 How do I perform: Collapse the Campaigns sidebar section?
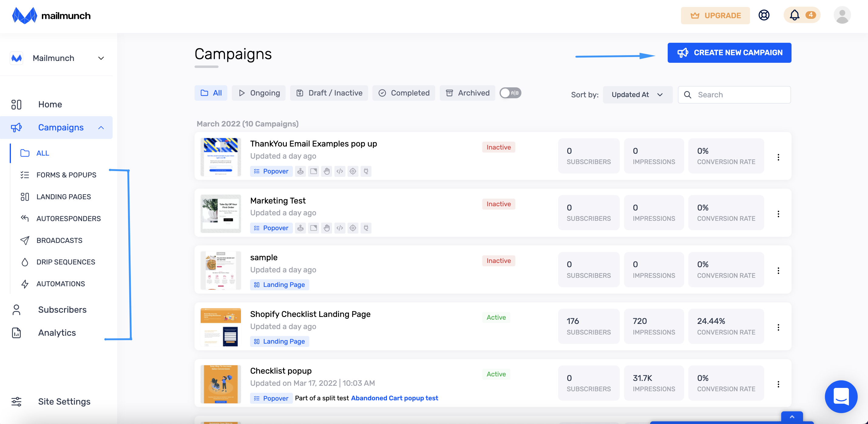pyautogui.click(x=101, y=128)
